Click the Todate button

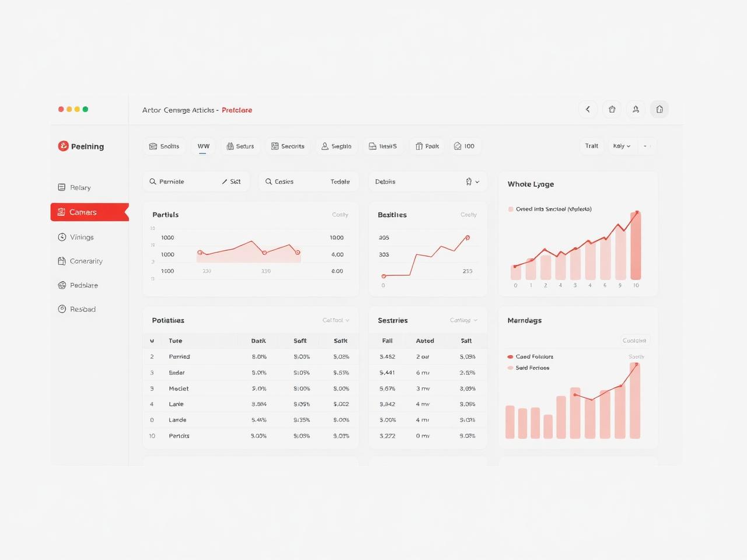(340, 181)
